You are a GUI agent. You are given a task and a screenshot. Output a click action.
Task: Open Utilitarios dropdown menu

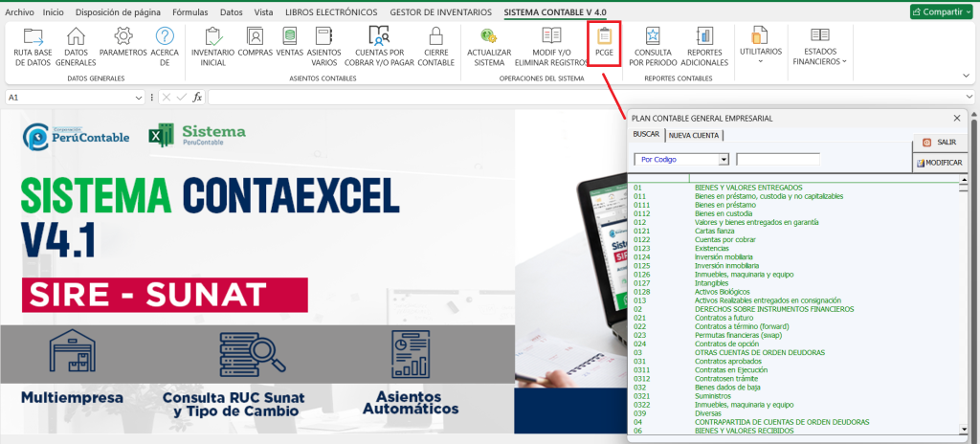(760, 47)
